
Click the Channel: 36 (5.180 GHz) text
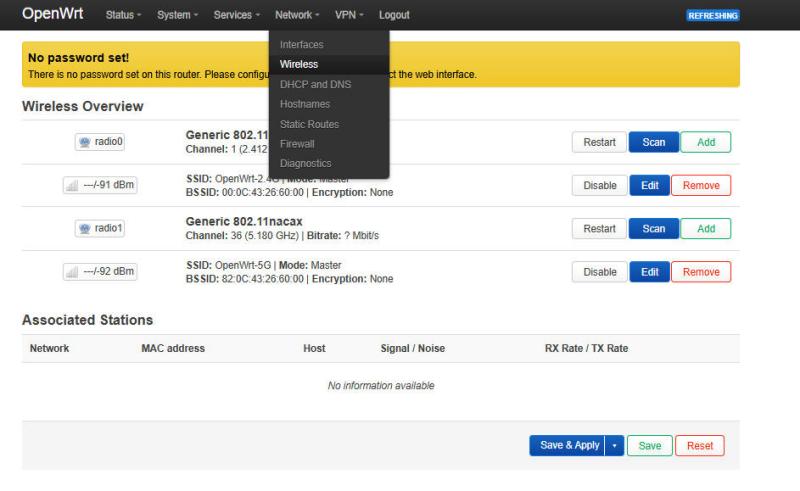(x=242, y=236)
